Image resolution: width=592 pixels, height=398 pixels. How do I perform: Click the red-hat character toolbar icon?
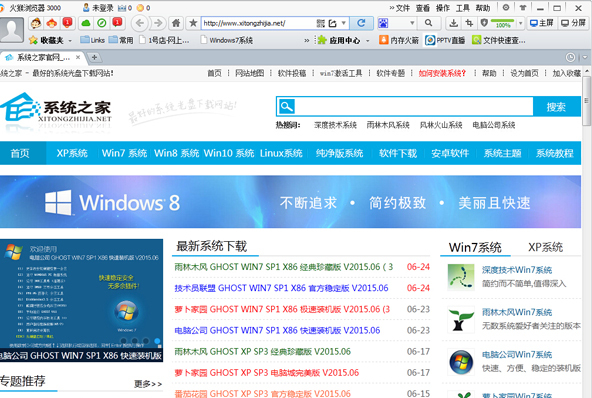point(52,23)
